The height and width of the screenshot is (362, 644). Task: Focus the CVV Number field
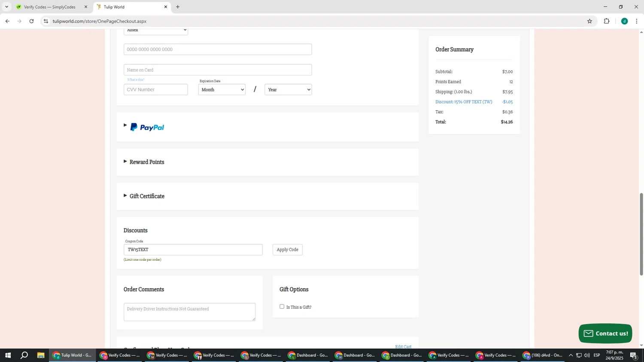[x=155, y=90]
